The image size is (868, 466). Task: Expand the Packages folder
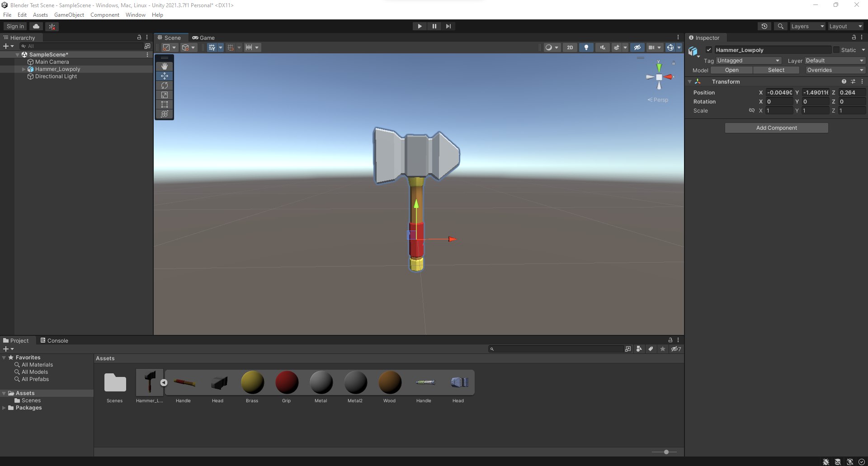click(4, 408)
